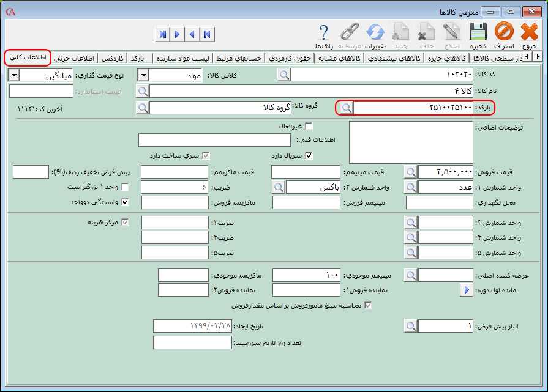Click the تغییرات (Changes) refresh icon
Screen dimensions: 548x392
(375, 31)
